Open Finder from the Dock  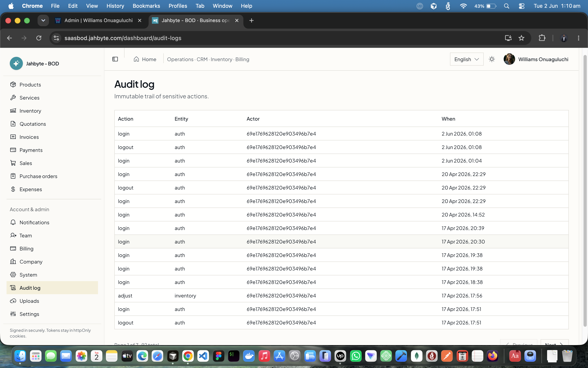pos(20,356)
